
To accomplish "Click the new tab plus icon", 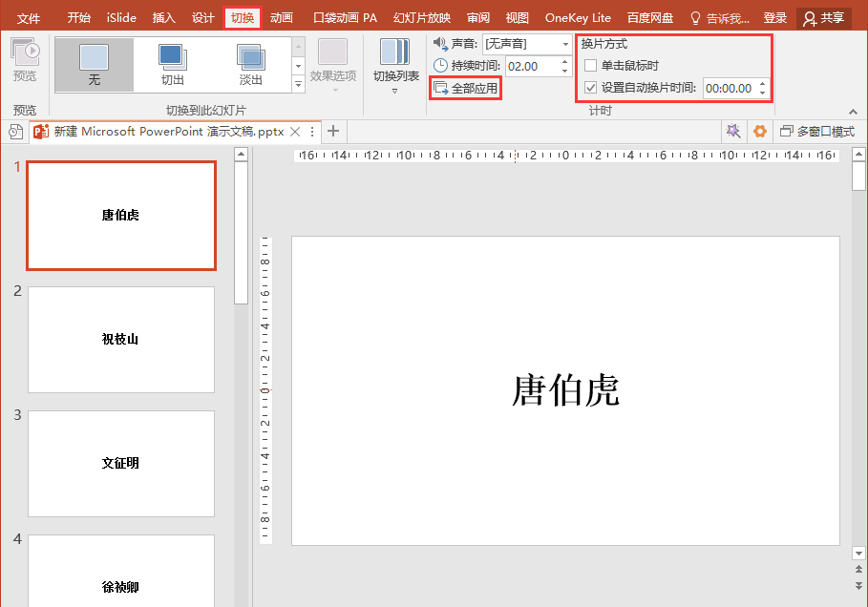I will (x=333, y=132).
